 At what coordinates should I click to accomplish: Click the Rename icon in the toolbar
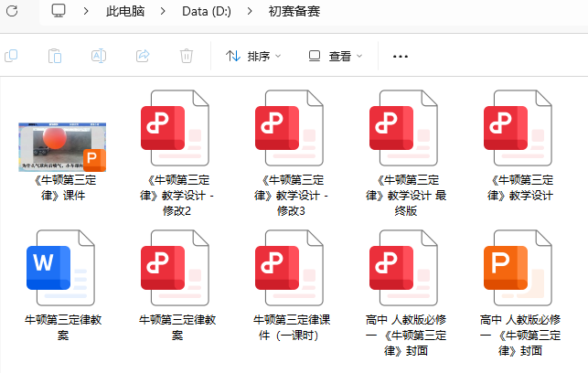[99, 56]
